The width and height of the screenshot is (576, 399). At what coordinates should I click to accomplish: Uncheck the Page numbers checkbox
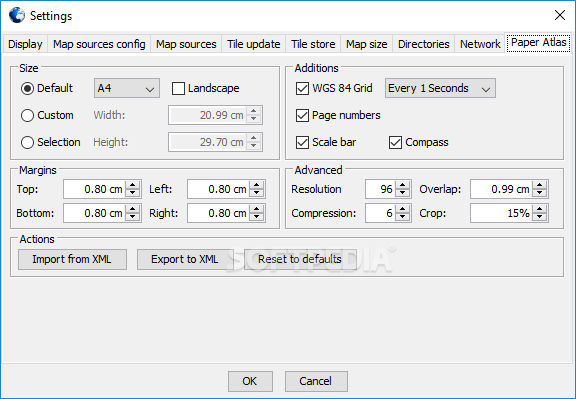tap(302, 115)
